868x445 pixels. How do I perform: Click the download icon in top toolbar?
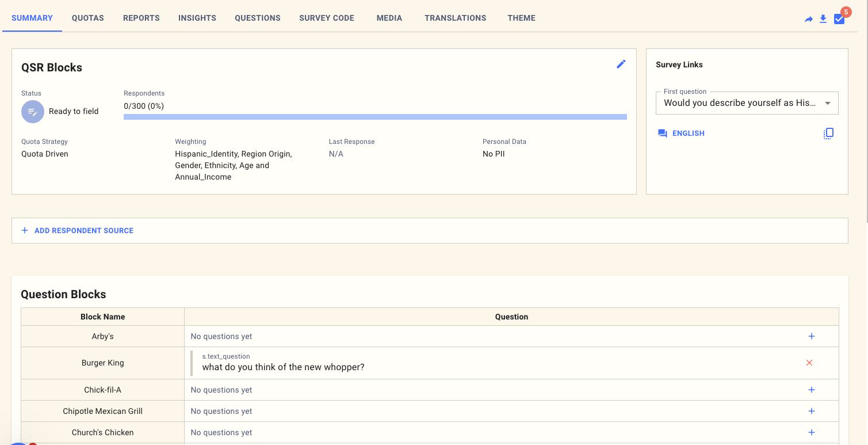[823, 19]
